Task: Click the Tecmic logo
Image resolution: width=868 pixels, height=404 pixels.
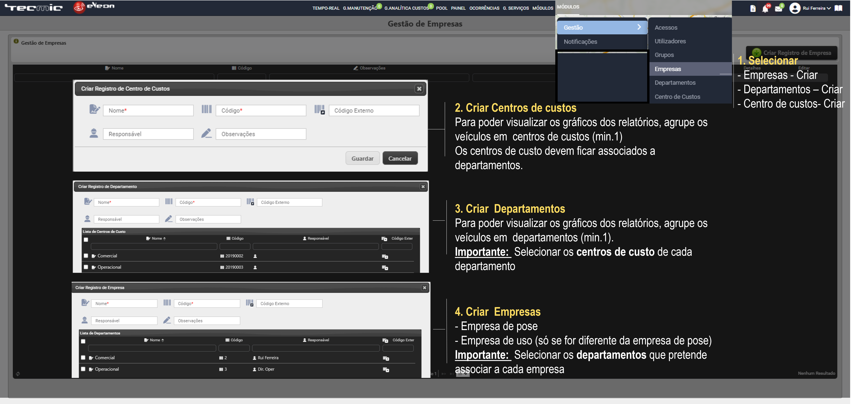Action: coord(34,8)
